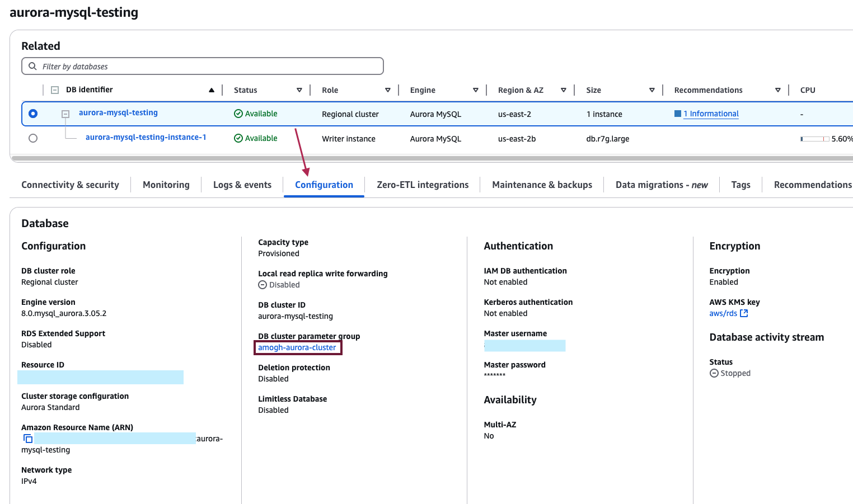Click the external link icon beside aws/rds
853x504 pixels.
point(744,313)
